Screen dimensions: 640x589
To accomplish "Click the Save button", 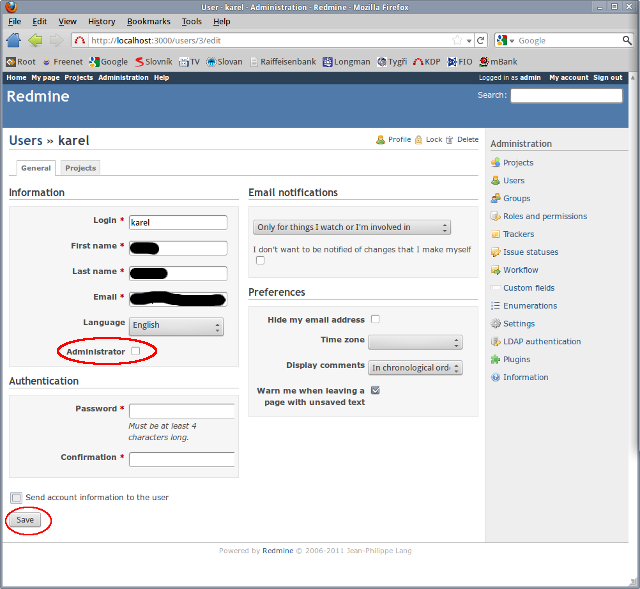I will 25,520.
